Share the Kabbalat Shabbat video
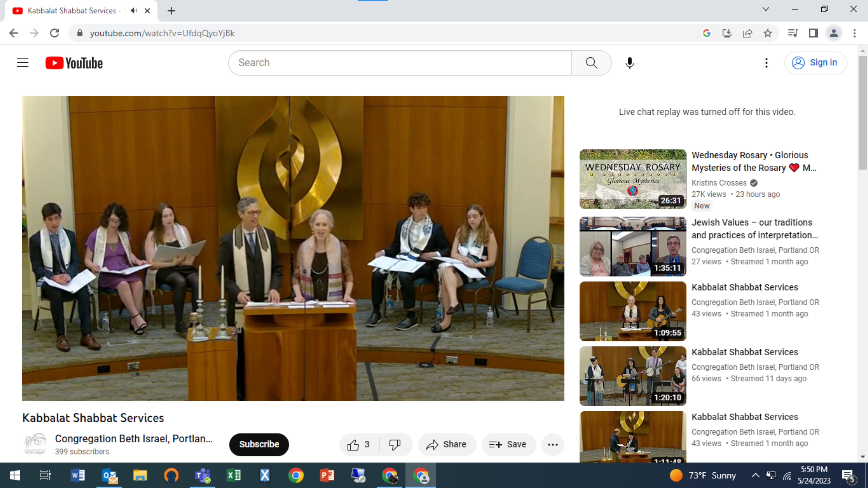The width and height of the screenshot is (868, 488). (447, 445)
